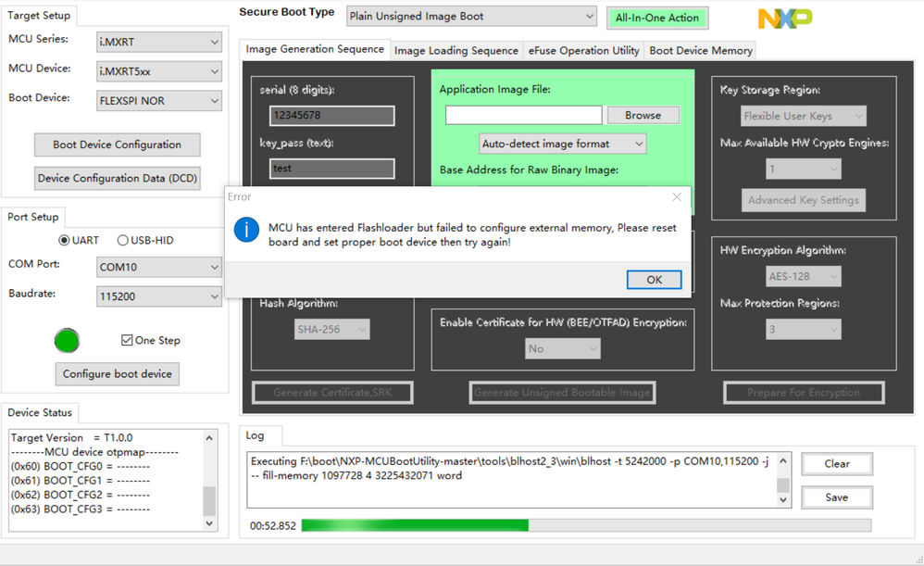Open the Enable Certificate No dropdown
The width and height of the screenshot is (924, 566).
click(x=563, y=349)
